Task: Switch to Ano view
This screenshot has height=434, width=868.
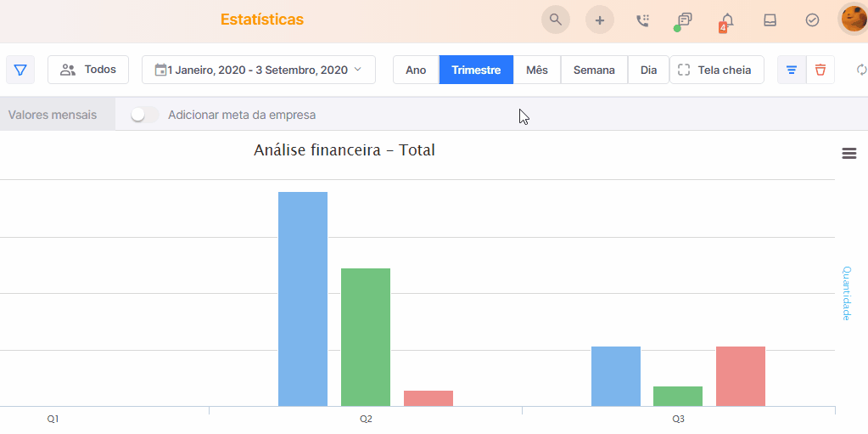Action: pyautogui.click(x=416, y=70)
